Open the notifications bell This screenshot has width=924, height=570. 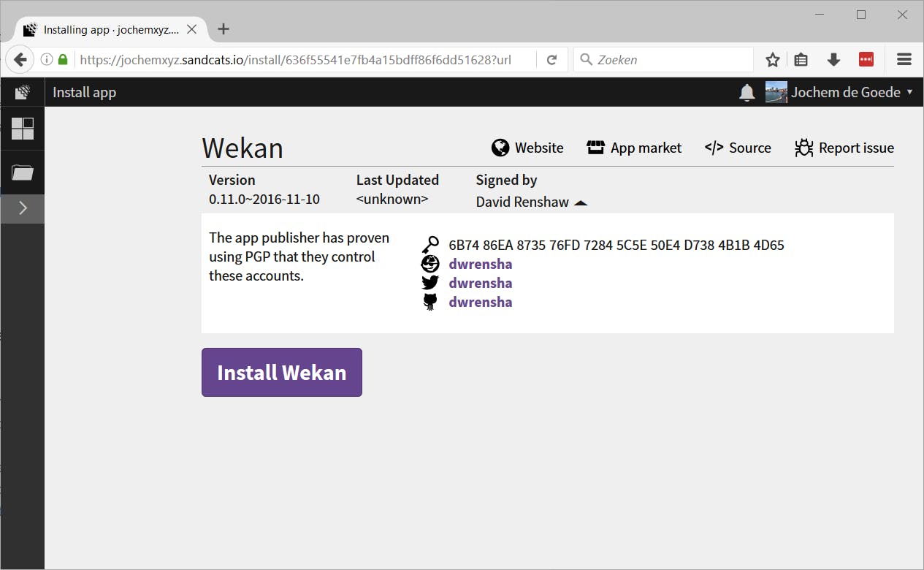[747, 92]
